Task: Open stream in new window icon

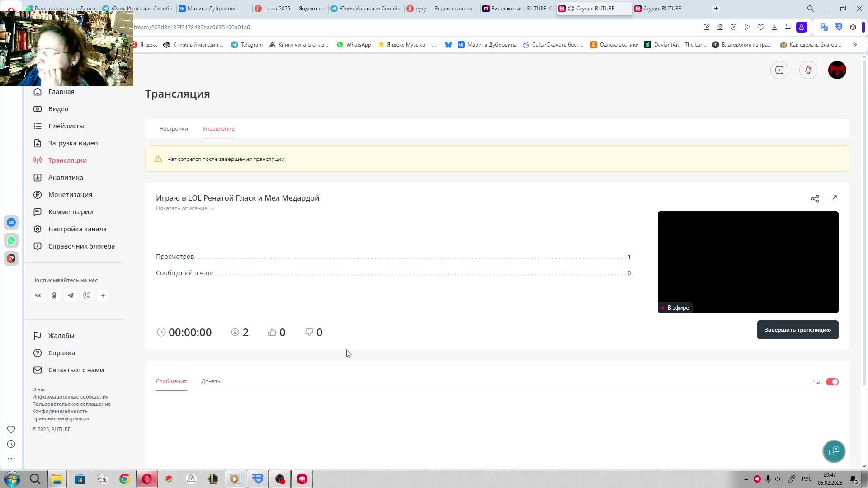Action: coord(833,199)
